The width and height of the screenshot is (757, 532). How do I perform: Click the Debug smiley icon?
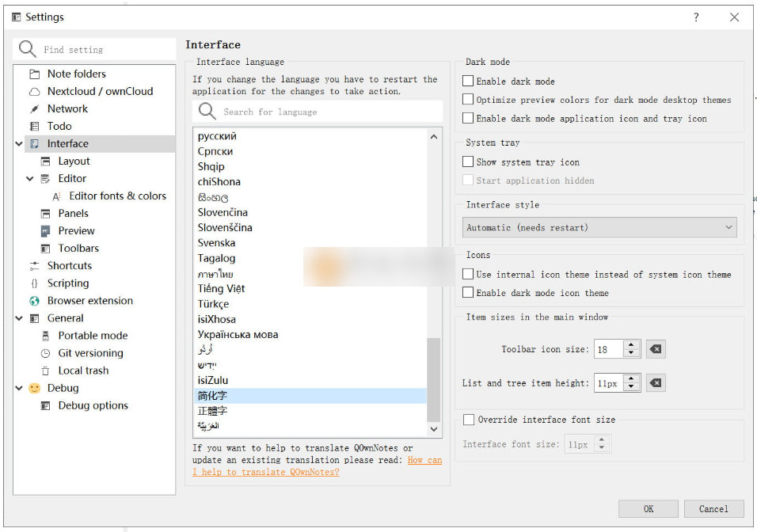(34, 388)
